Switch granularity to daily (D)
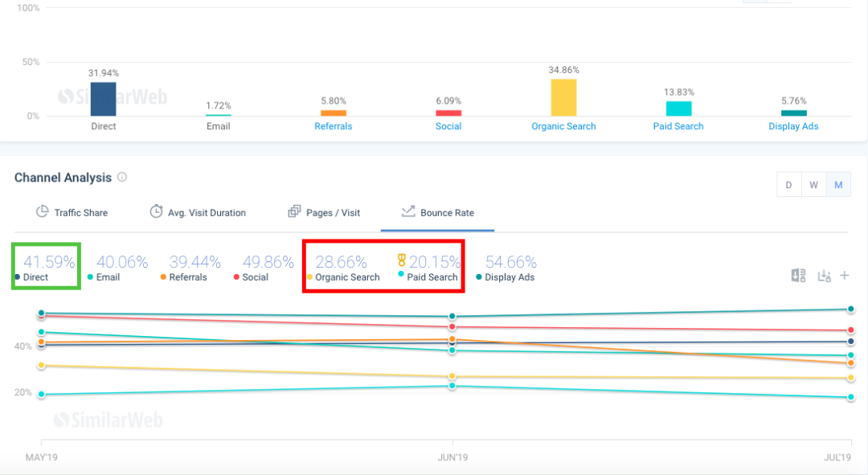The image size is (868, 475). coord(788,185)
